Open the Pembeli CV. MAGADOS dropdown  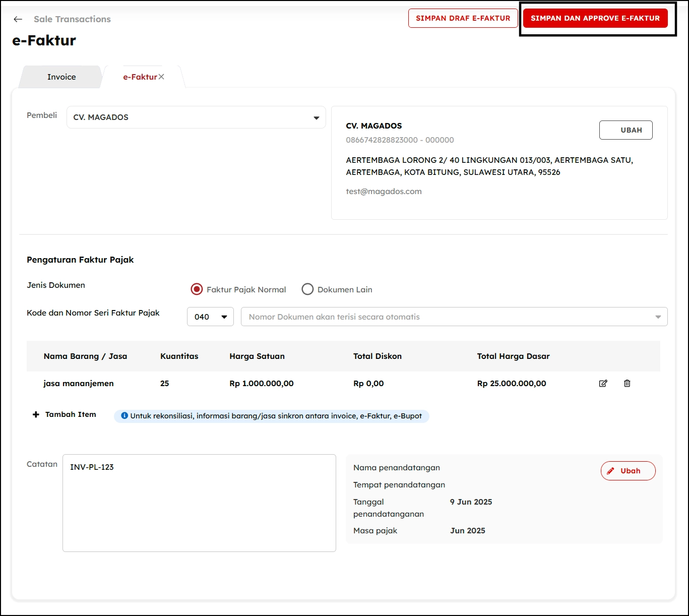(x=196, y=117)
